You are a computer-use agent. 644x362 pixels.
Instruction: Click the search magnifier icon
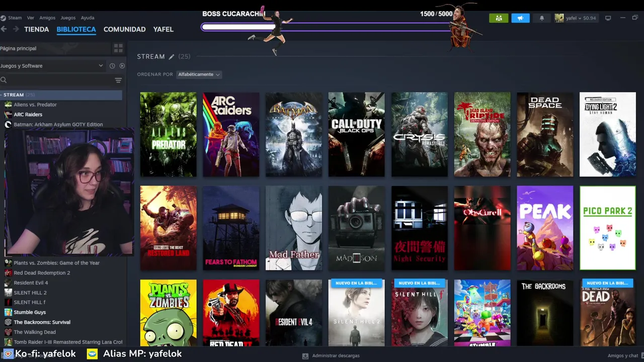tap(4, 80)
